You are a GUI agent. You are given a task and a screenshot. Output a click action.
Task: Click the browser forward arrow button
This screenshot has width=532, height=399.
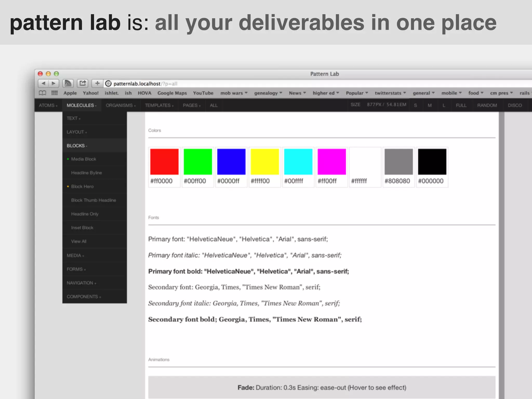[54, 83]
